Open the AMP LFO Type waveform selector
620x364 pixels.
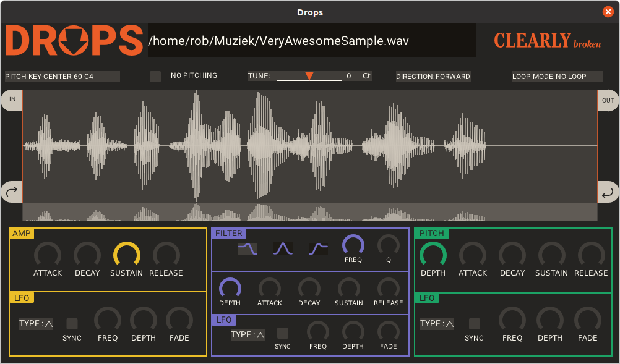[37, 324]
